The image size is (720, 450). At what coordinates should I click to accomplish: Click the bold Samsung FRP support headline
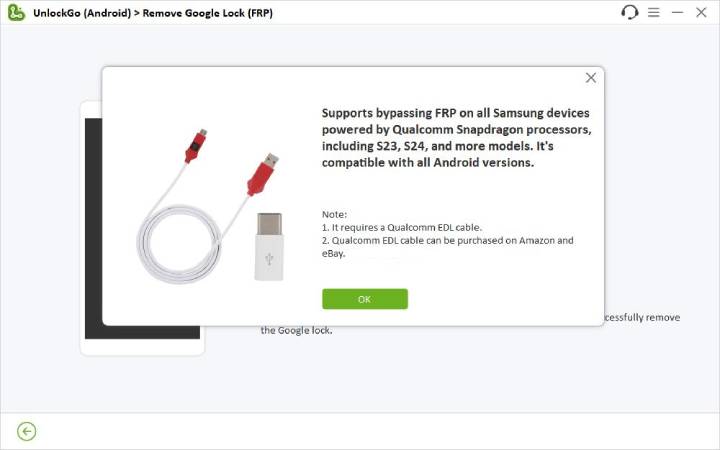(x=457, y=138)
